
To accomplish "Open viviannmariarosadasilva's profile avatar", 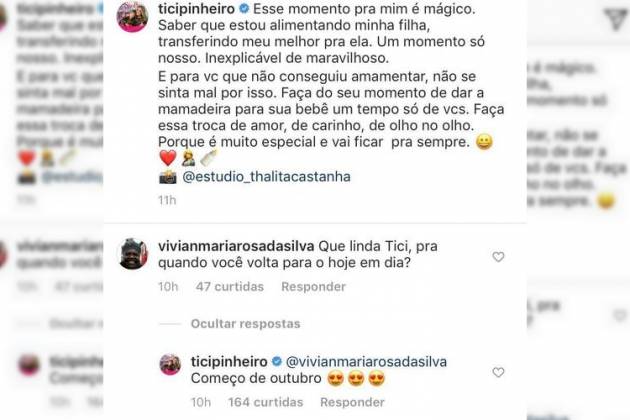I will coord(133,254).
